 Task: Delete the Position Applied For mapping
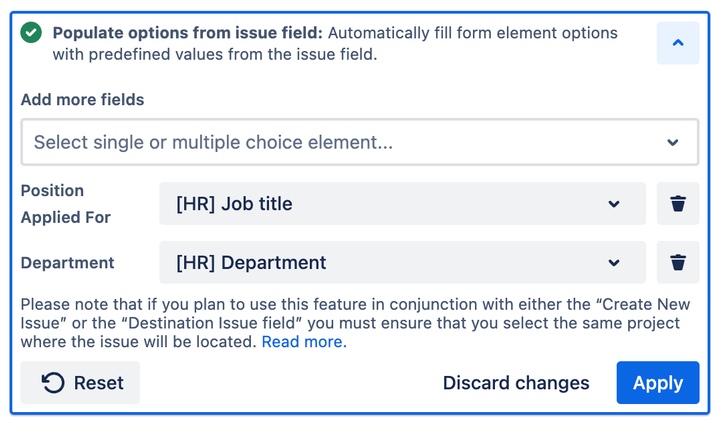[678, 204]
